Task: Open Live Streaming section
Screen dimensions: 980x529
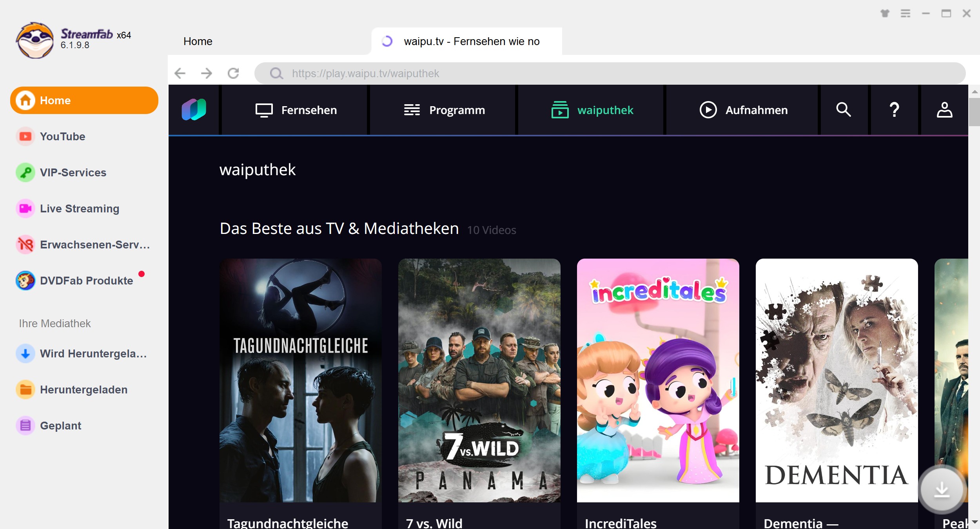Action: click(84, 208)
